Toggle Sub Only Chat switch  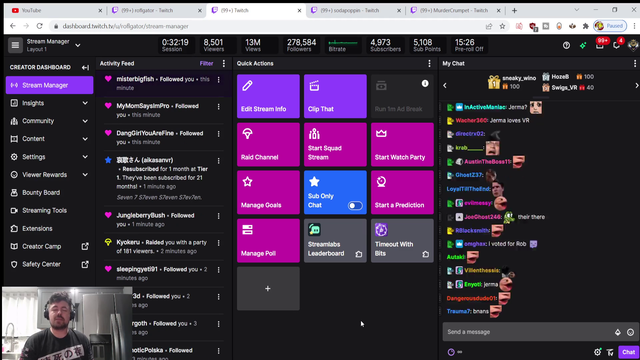pos(355,205)
